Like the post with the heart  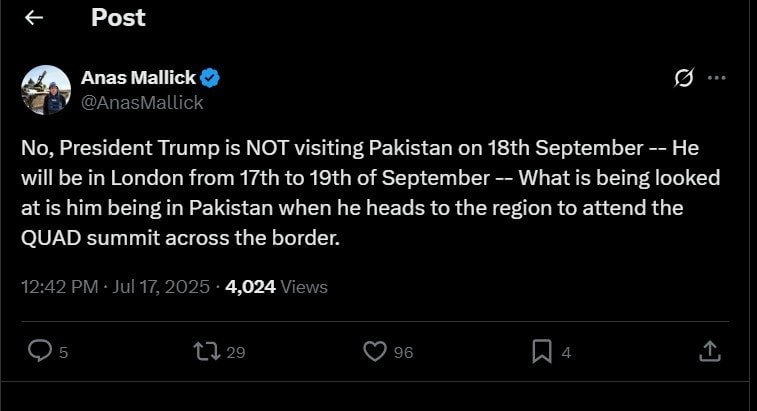(x=374, y=351)
